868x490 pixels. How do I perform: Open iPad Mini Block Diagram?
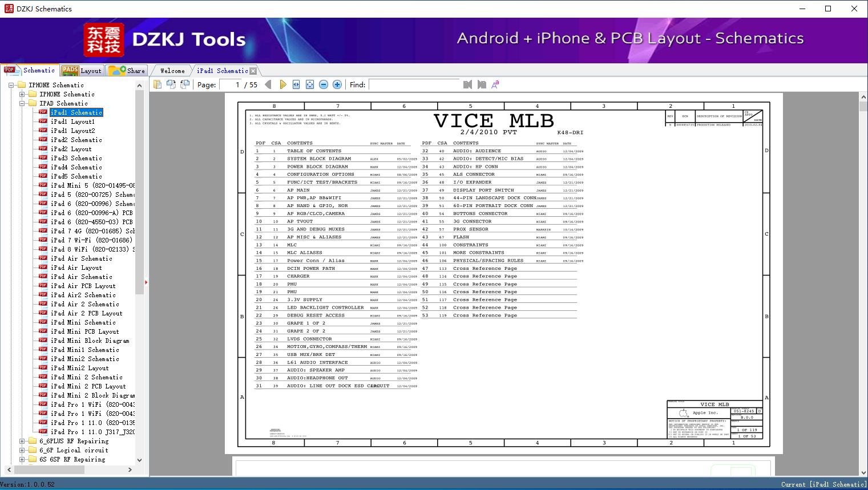click(x=90, y=341)
